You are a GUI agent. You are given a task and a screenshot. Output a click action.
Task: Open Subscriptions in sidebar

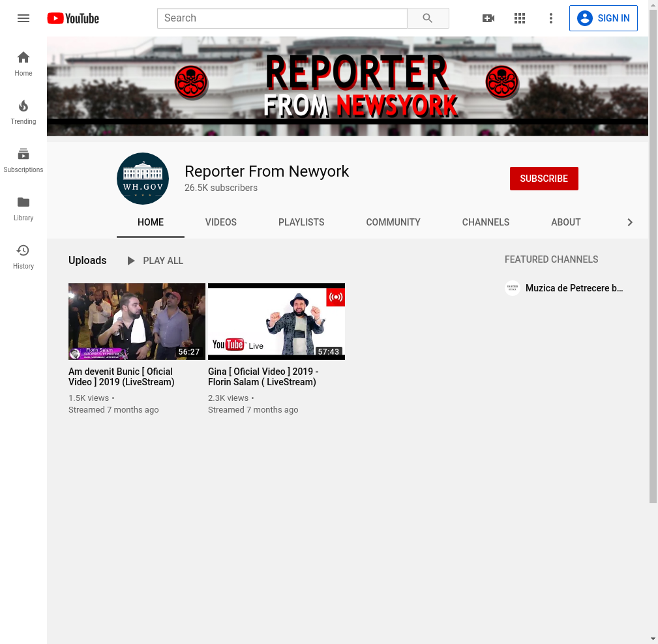23,160
